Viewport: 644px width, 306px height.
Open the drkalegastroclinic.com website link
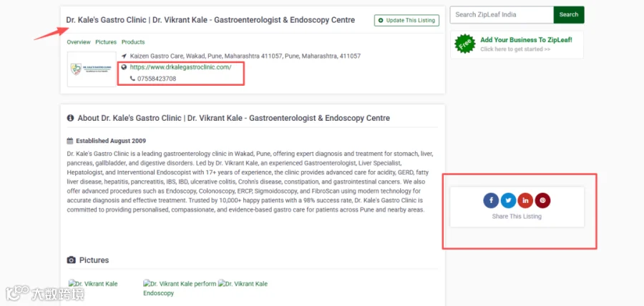181,67
